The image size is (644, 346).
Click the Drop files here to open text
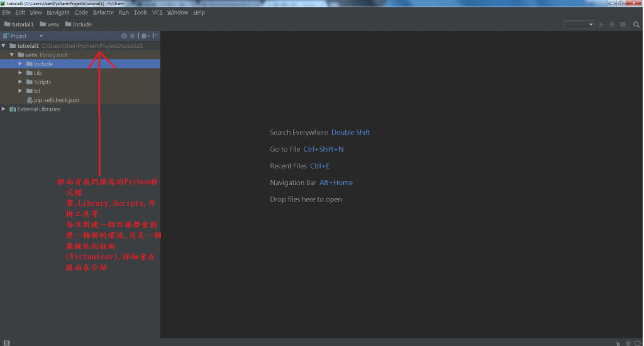pos(306,199)
